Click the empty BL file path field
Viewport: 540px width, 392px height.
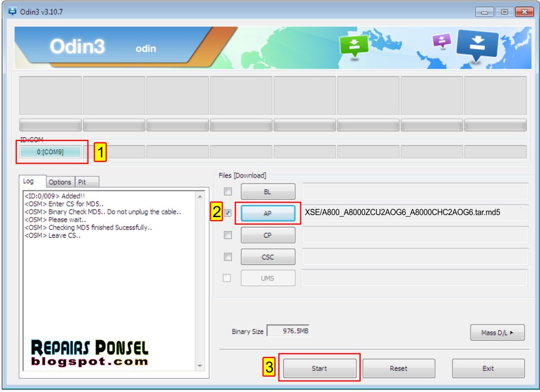415,191
